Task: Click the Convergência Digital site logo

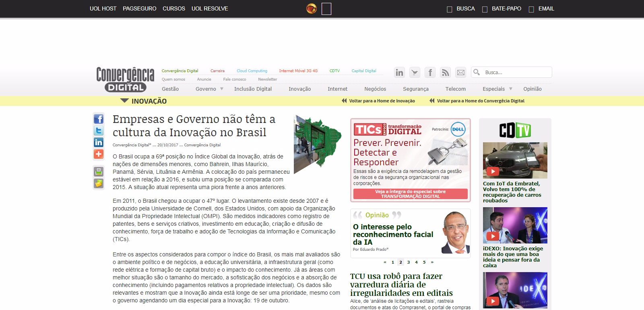Action: point(125,79)
